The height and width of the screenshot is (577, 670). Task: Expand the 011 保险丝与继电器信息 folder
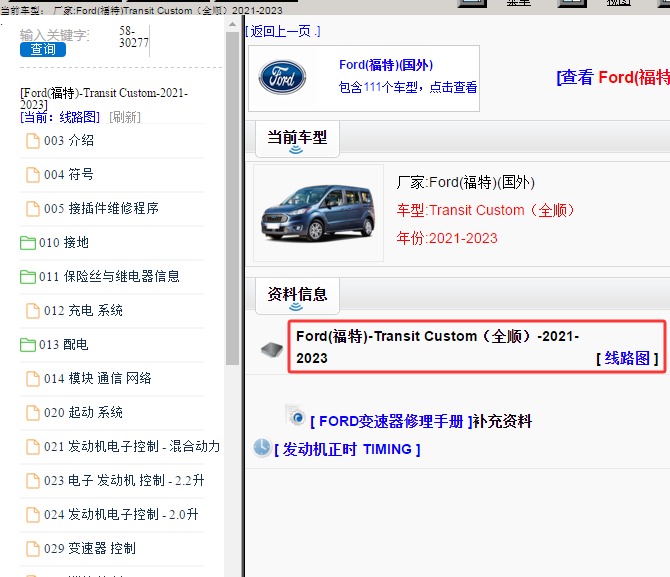[x=28, y=277]
